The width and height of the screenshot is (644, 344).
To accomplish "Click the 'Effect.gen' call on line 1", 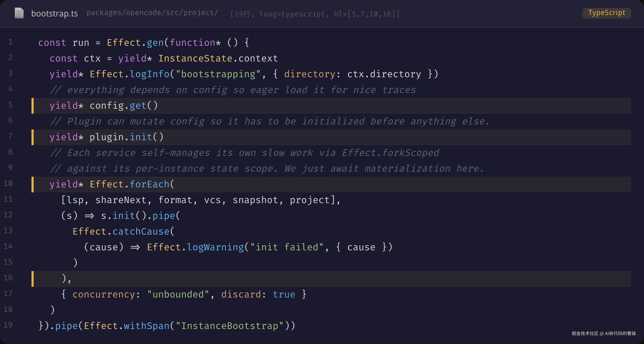I will pos(135,43).
